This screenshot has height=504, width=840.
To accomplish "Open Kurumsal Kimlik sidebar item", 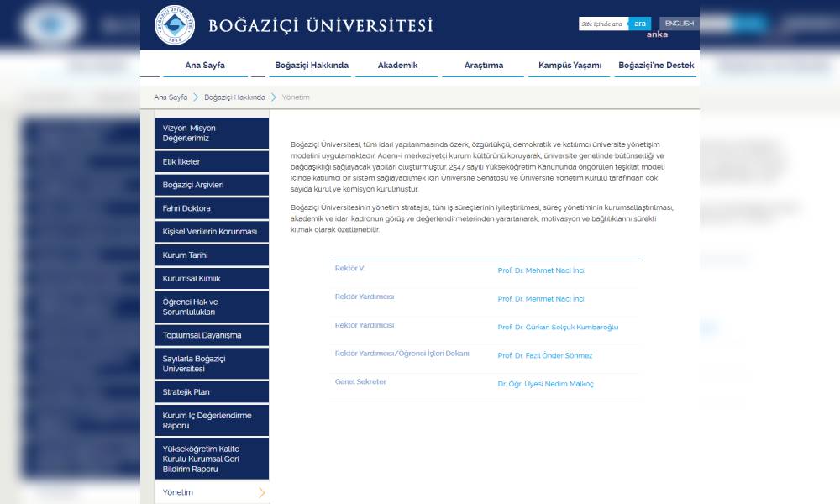I will [x=212, y=279].
